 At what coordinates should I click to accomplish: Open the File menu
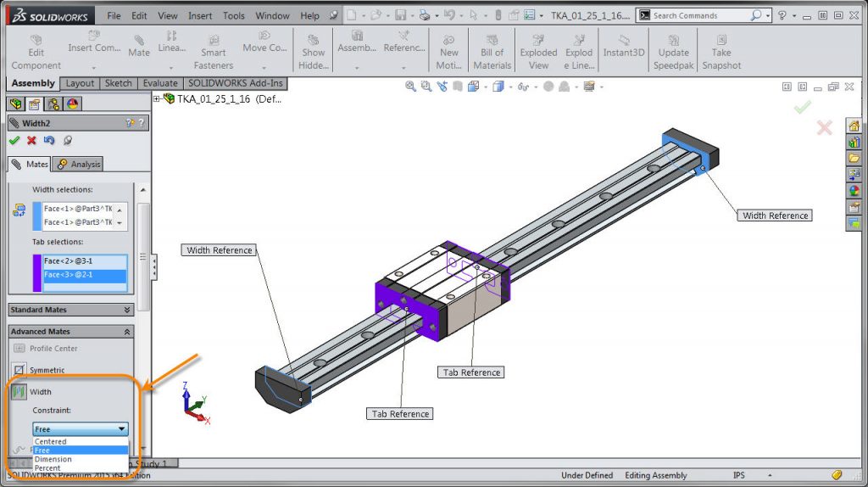point(114,15)
